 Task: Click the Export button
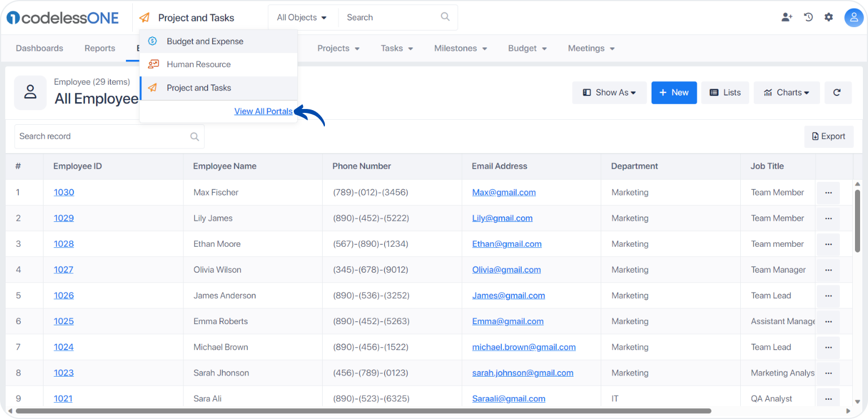[x=828, y=137]
